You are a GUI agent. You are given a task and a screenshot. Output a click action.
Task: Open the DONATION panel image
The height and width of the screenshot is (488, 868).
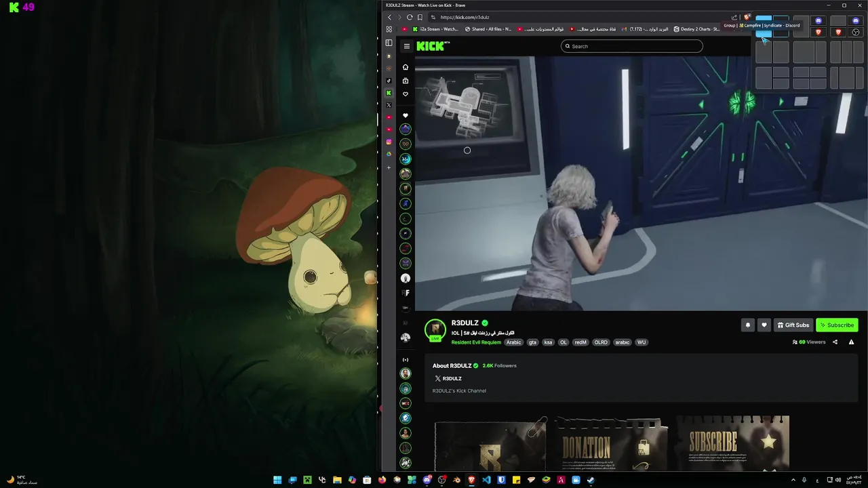coord(611,445)
